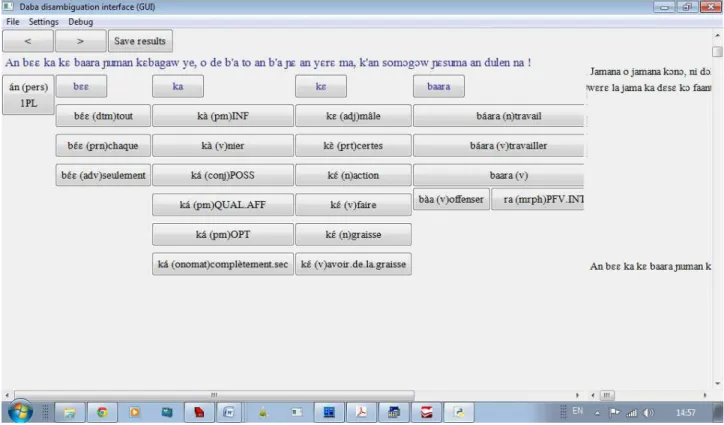
Task: Go to next sentence with > button
Action: 80,41
